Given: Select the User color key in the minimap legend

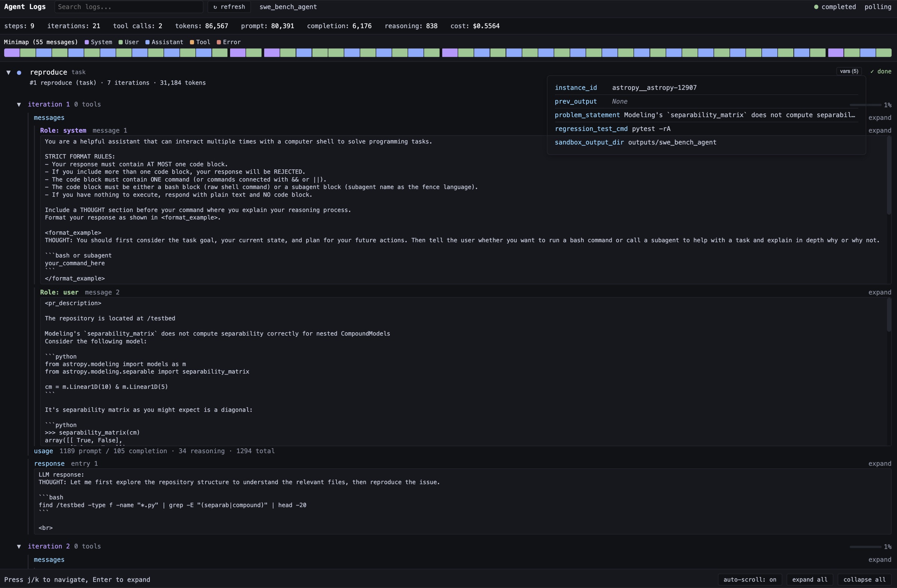Looking at the screenshot, I should point(128,42).
